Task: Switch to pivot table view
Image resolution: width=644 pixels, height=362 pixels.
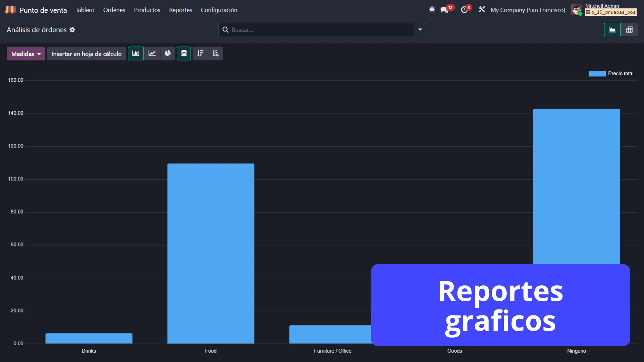Action: click(x=629, y=30)
